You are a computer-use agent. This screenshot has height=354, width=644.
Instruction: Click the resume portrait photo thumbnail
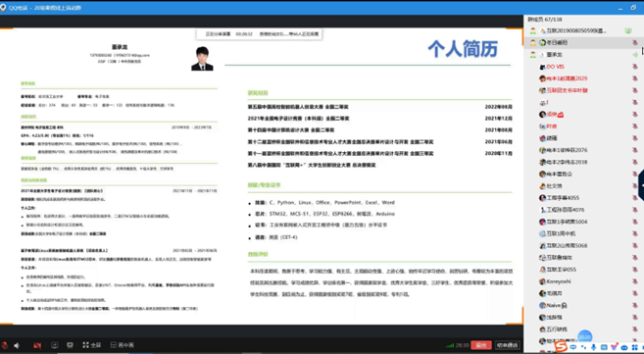point(202,58)
